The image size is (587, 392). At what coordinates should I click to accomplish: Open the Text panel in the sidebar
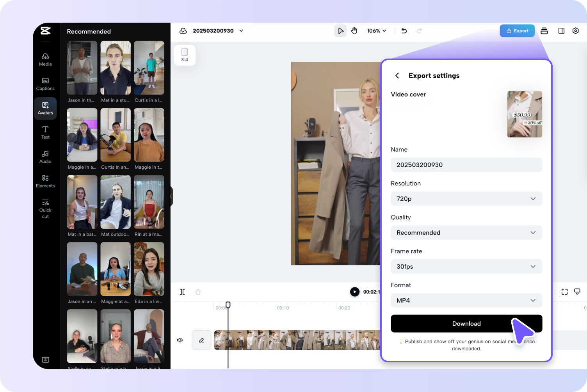coord(45,132)
